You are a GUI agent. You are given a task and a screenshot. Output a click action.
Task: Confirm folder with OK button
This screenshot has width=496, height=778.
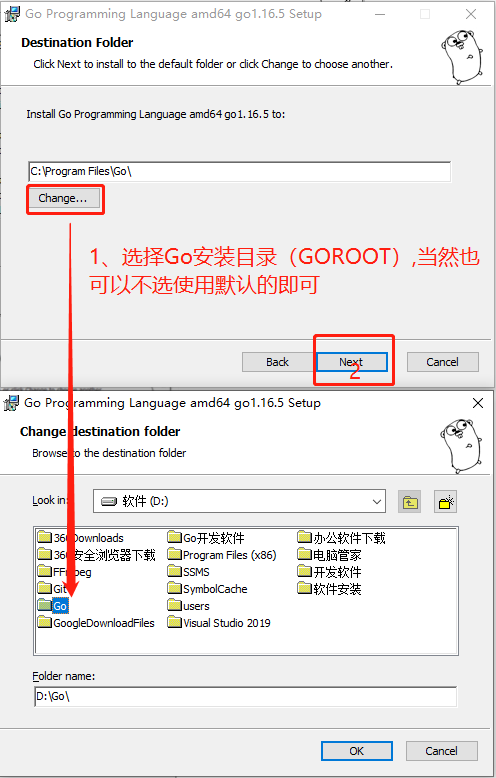pyautogui.click(x=357, y=751)
